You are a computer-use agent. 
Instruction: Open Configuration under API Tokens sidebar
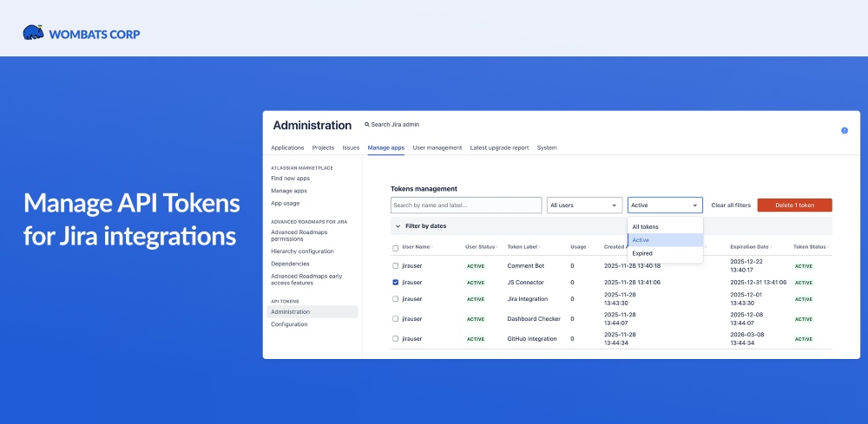point(289,324)
